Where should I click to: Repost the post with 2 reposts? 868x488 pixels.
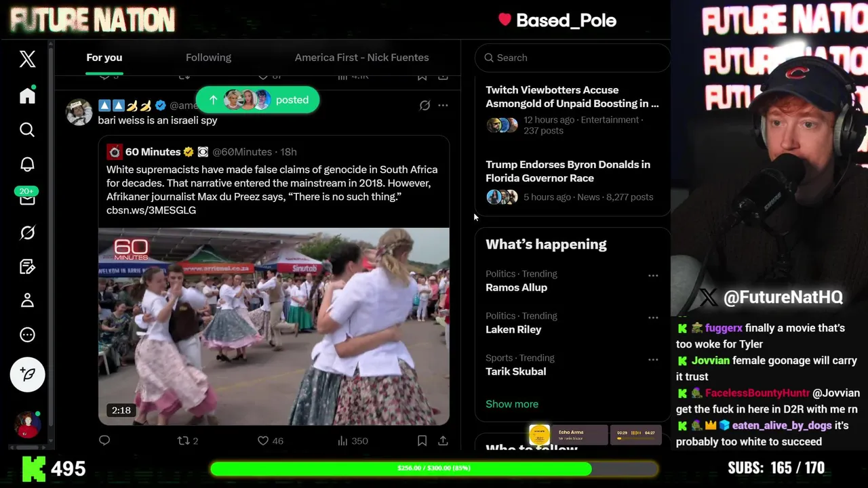[x=188, y=441]
